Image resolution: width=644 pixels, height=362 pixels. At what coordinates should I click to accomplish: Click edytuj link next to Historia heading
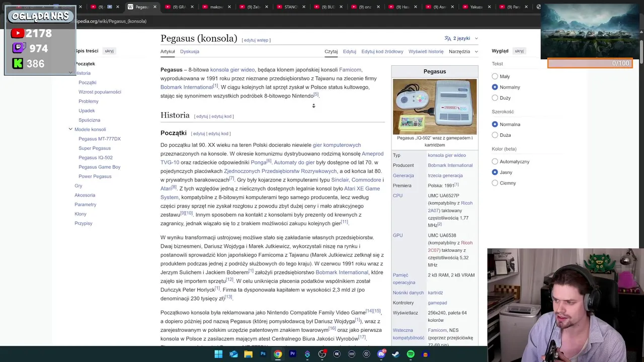click(x=202, y=116)
